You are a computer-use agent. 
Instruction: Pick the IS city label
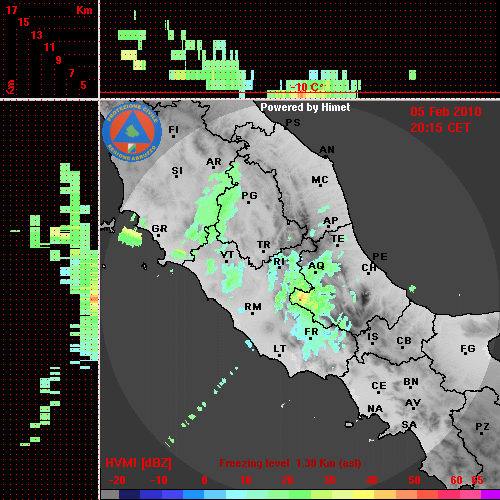[x=373, y=337]
